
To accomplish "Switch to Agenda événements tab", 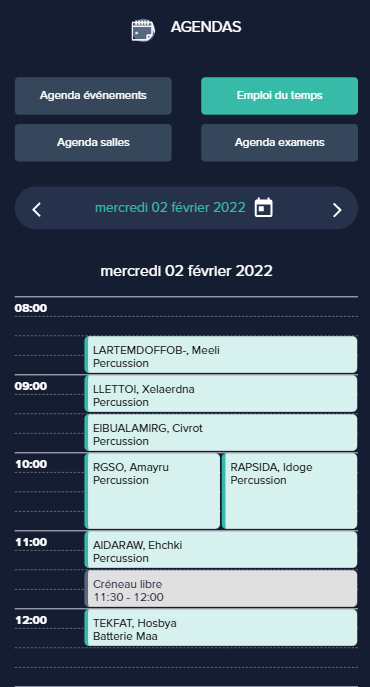I will click(93, 96).
